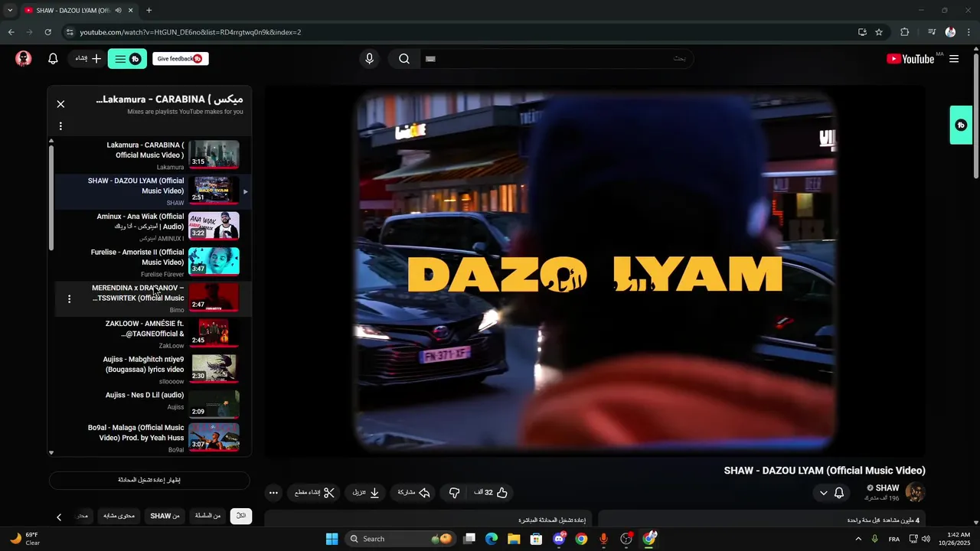Open the Create (+) button

[88, 59]
